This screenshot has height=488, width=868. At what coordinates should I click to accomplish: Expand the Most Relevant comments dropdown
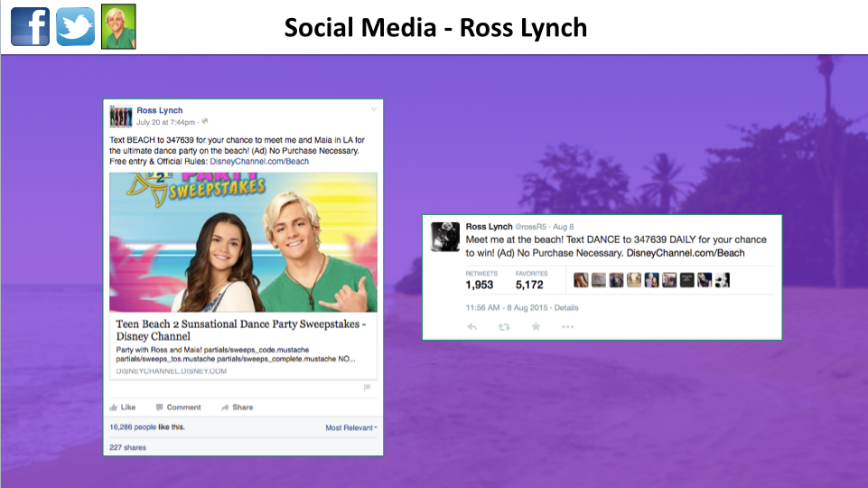pos(351,427)
